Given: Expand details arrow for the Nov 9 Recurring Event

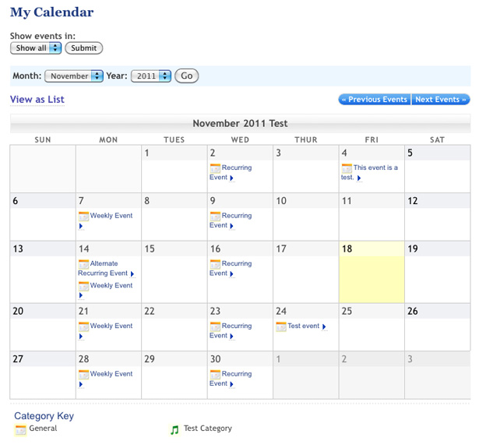Looking at the screenshot, I should click(231, 226).
